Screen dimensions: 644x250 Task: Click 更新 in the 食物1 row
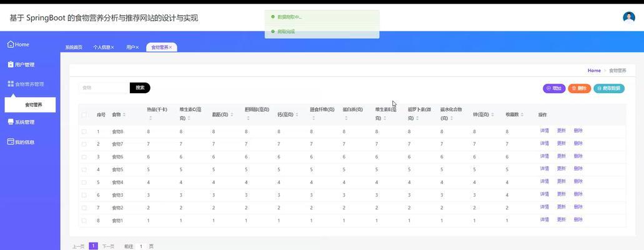click(x=561, y=219)
